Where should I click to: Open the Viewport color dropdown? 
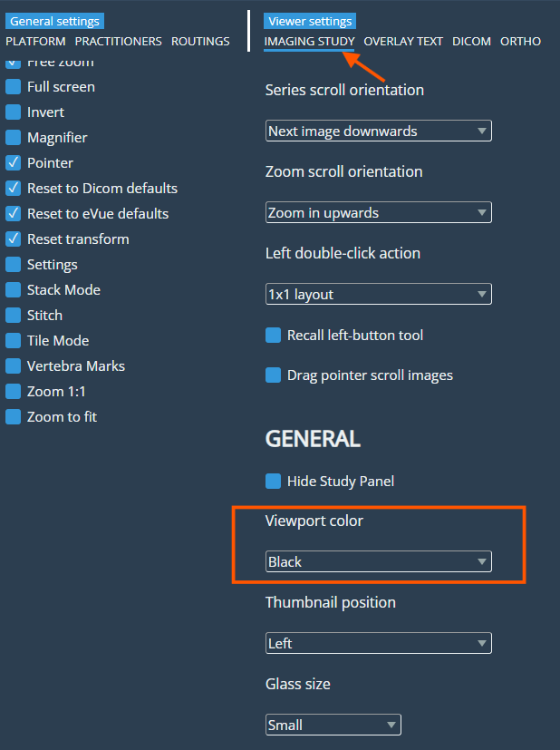378,562
